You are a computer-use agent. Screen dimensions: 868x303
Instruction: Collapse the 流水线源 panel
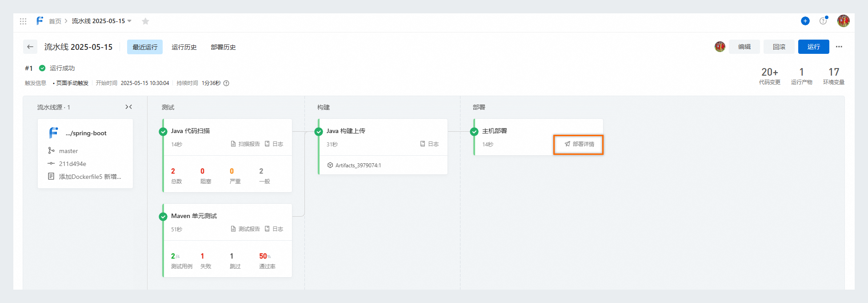128,107
